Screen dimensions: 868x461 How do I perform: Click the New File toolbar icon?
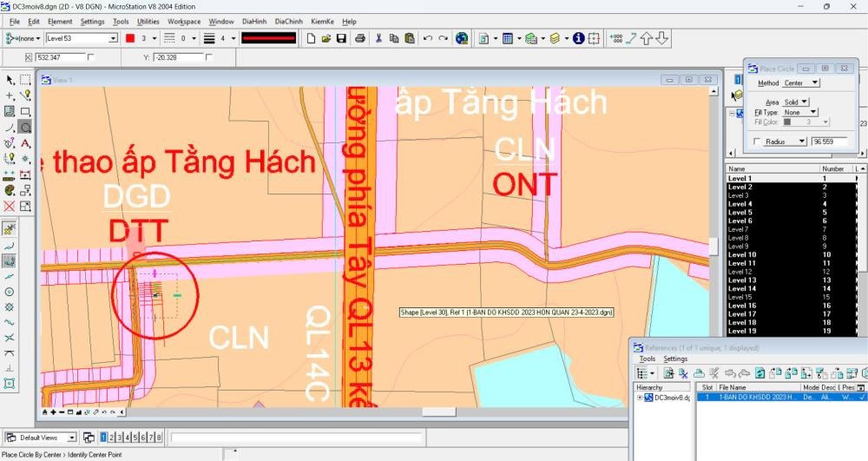(311, 38)
